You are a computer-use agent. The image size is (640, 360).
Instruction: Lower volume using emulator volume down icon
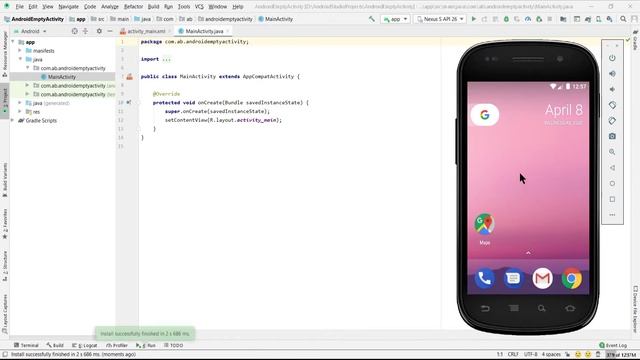pyautogui.click(x=612, y=89)
